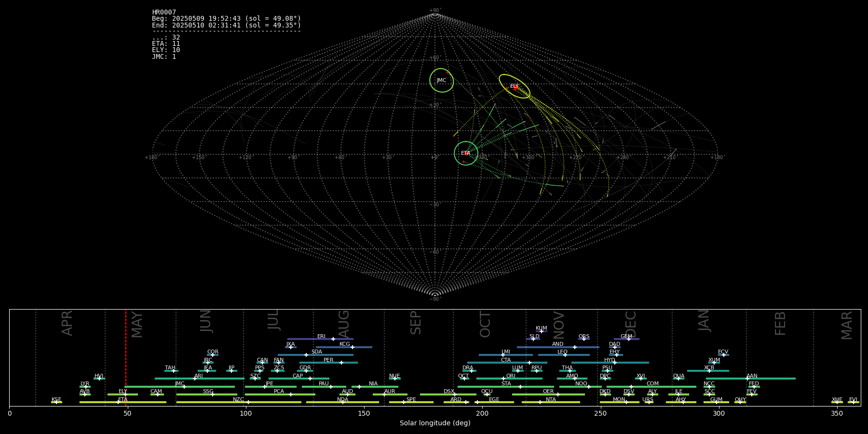Select the HVI shower marker in the timeline
This screenshot has height=434, width=868.
click(99, 379)
